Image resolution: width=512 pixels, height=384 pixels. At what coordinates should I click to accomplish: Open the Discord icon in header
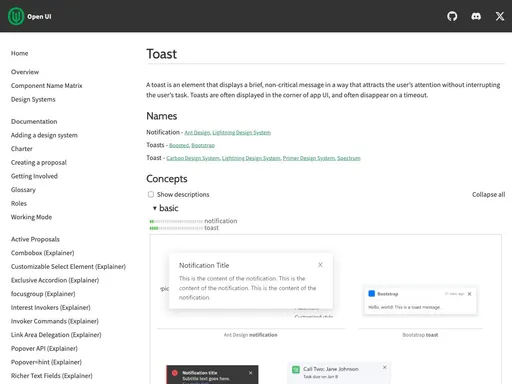(x=476, y=16)
